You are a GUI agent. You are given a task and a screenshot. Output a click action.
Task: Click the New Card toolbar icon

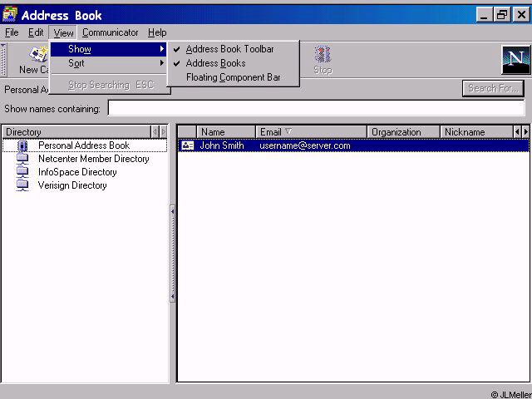[x=38, y=54]
